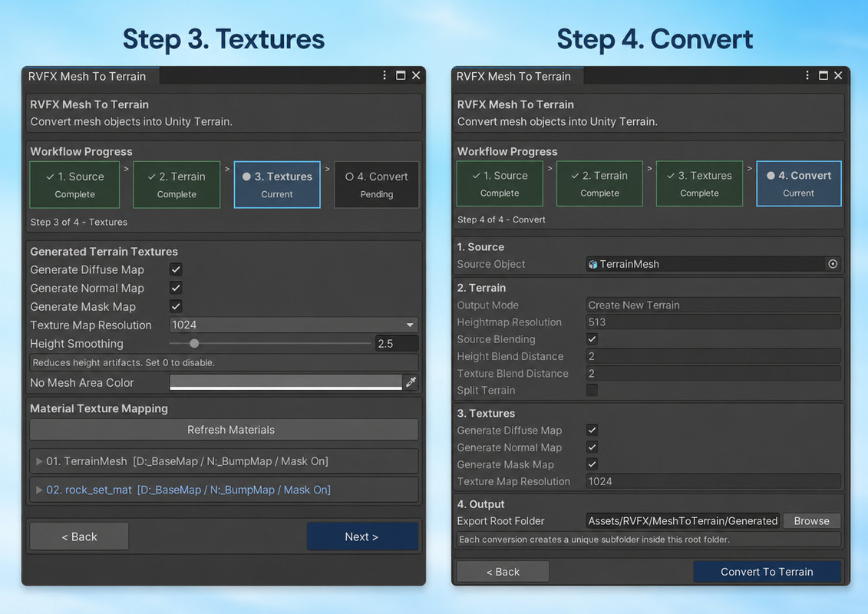
Task: Click the 'Material Texture Mapping' heading
Action: tap(99, 408)
